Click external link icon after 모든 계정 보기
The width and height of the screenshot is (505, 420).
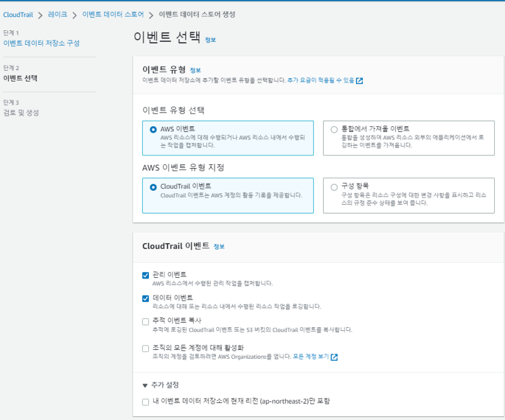(334, 357)
